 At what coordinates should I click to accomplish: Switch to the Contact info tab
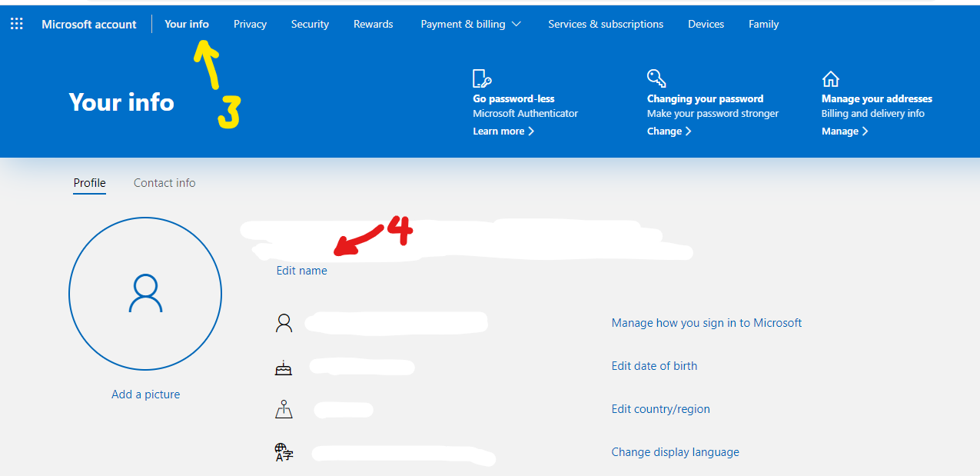pos(164,183)
